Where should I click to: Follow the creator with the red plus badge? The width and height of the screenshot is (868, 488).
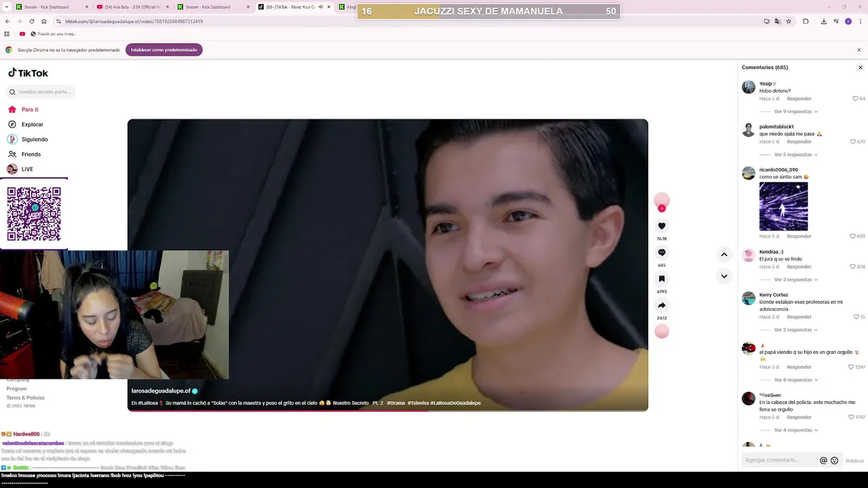662,209
